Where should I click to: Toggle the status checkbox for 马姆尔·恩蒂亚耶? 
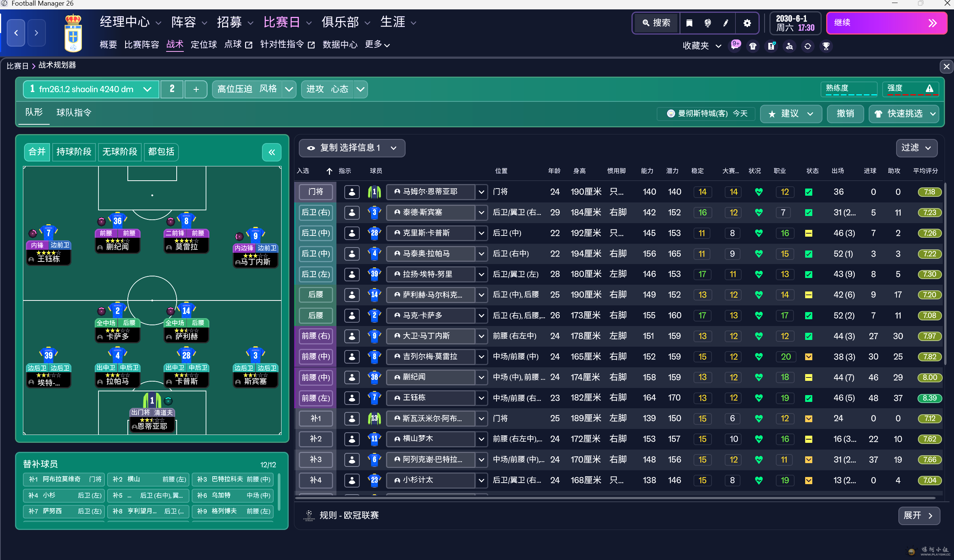coord(808,192)
